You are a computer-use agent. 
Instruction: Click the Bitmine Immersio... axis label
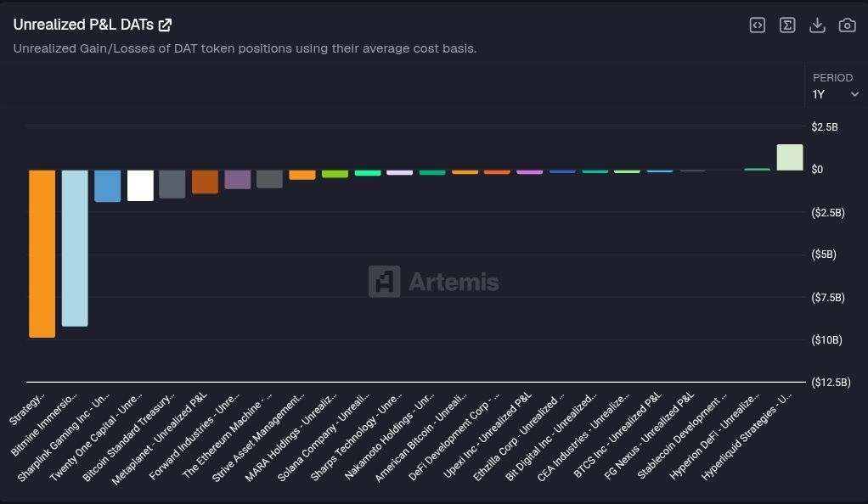point(44,424)
